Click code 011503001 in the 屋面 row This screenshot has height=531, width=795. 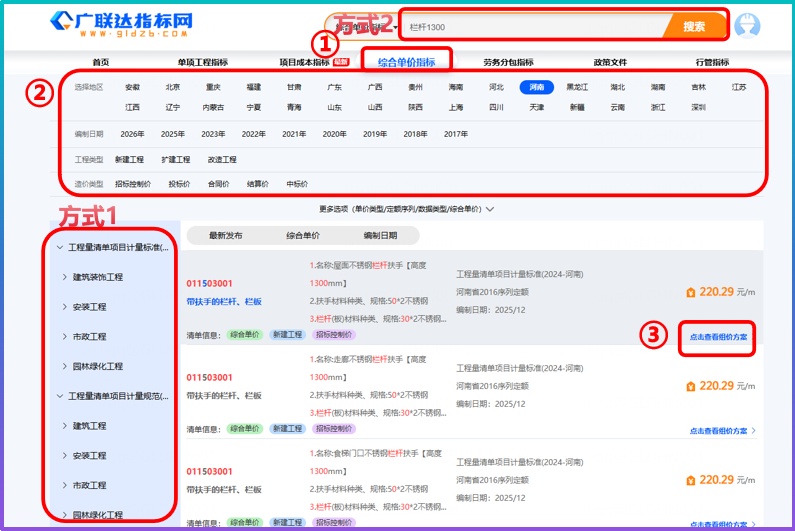(x=209, y=284)
